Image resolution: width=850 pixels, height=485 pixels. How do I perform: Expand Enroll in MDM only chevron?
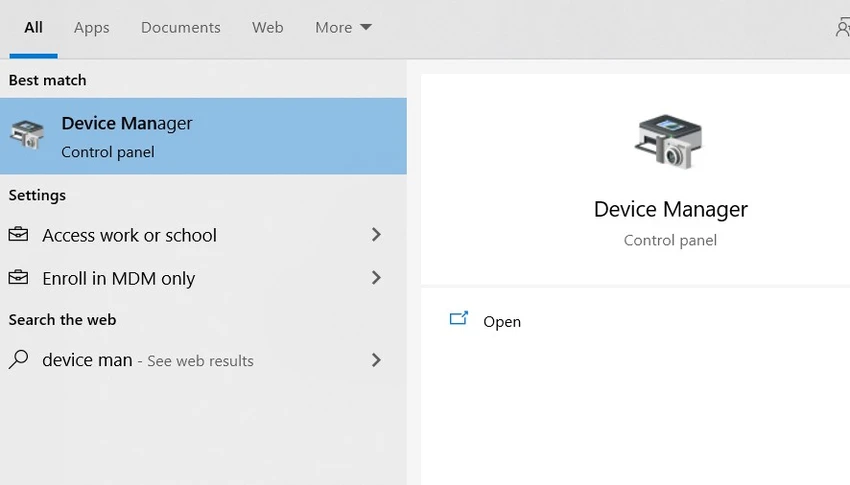376,278
